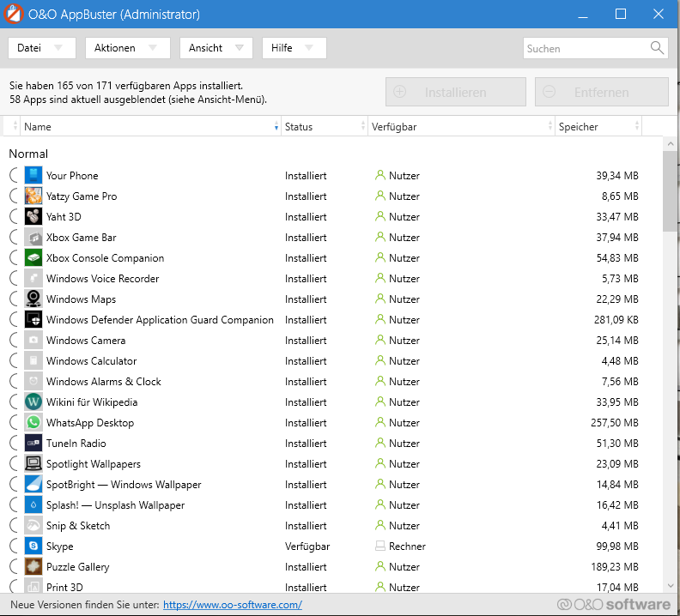Select the Your Phone row checkbox
The image size is (680, 616).
point(14,176)
